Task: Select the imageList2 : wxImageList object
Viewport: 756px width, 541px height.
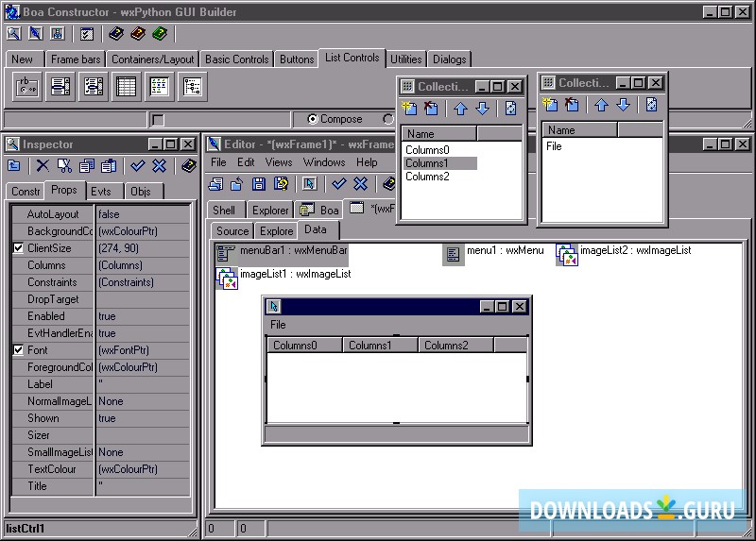Action: coord(624,253)
